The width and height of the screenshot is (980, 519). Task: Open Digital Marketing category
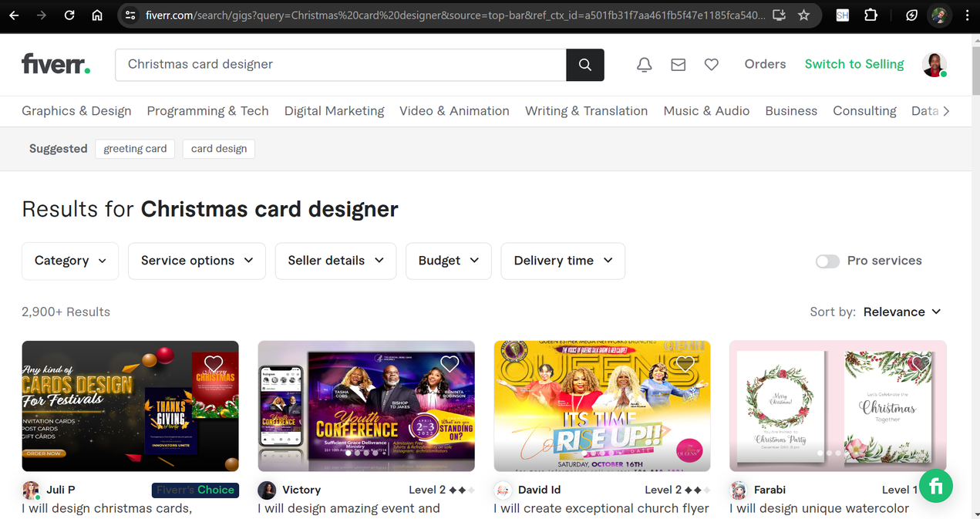click(x=334, y=111)
